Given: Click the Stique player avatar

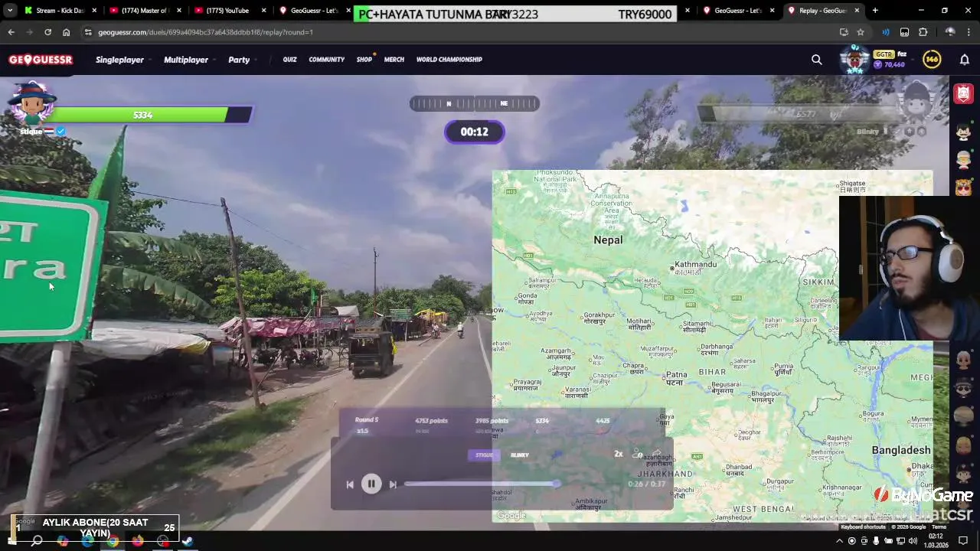Looking at the screenshot, I should 31,102.
